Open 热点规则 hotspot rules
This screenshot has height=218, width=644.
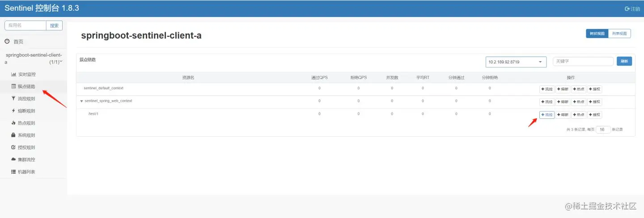click(23, 123)
